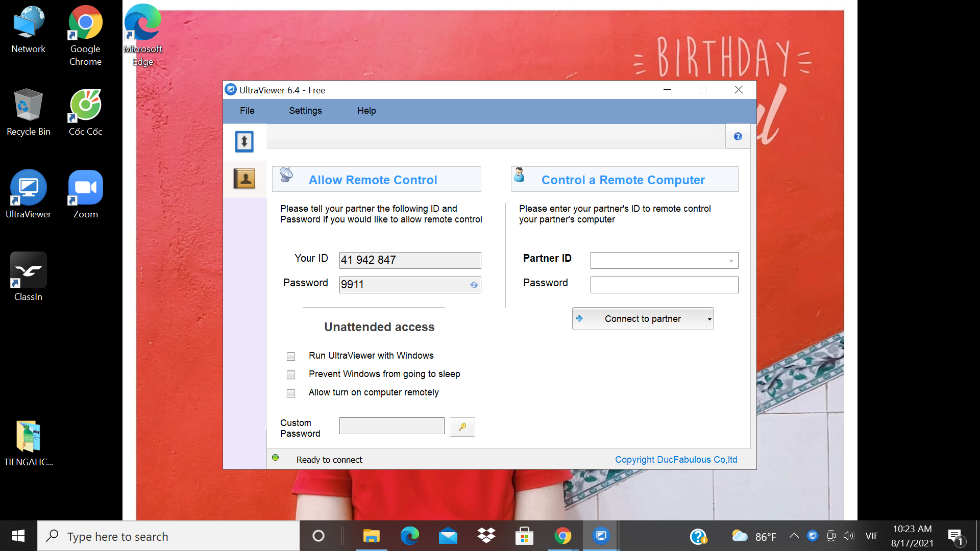Select the Recycle Bin desktop icon

29,112
